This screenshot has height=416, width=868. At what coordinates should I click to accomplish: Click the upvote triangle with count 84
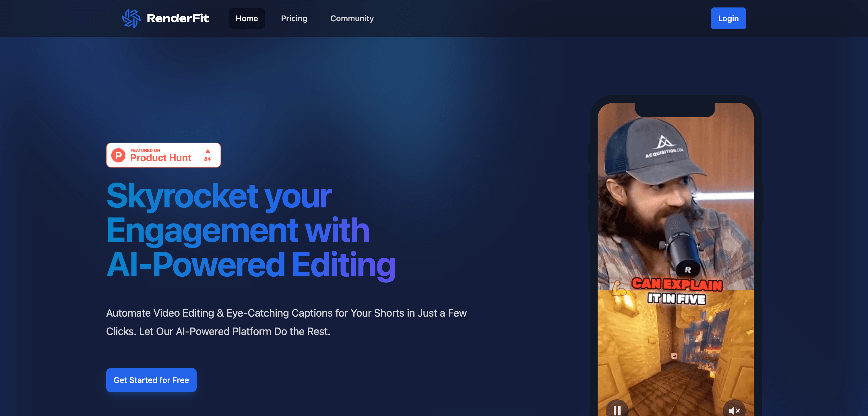(x=208, y=155)
